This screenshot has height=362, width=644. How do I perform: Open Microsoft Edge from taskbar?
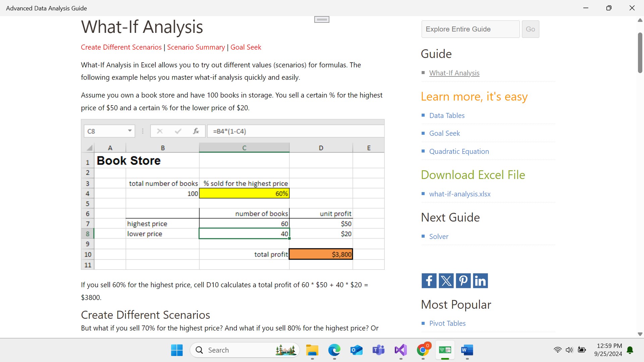pos(334,350)
